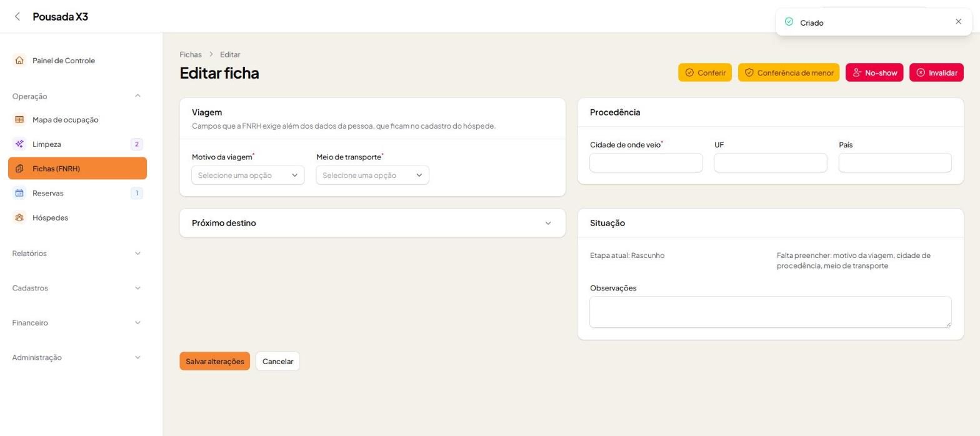Viewport: 980px width, 436px height.
Task: Click the Limpeza sparkle icon
Action: pyautogui.click(x=19, y=144)
